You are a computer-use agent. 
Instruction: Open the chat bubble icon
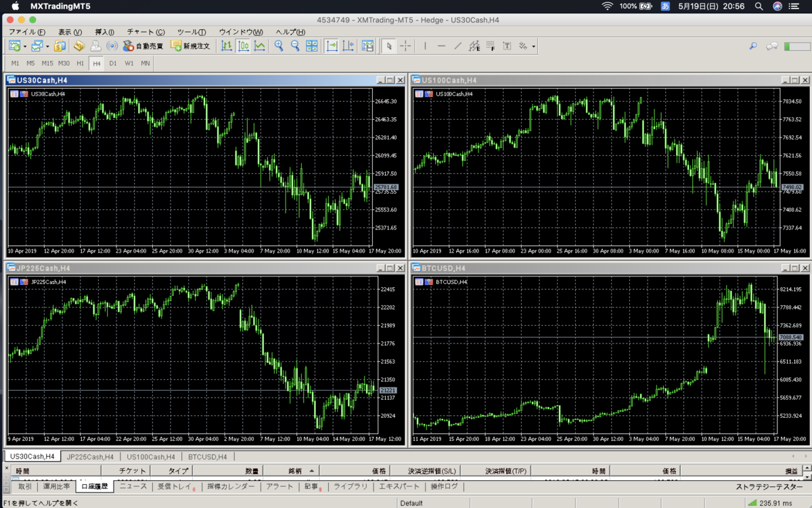click(771, 46)
